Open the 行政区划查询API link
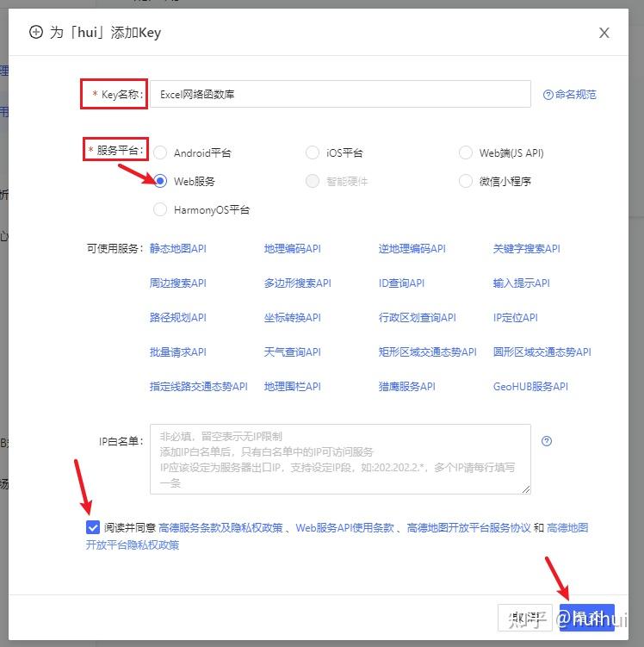The width and height of the screenshot is (644, 647). pyautogui.click(x=418, y=317)
